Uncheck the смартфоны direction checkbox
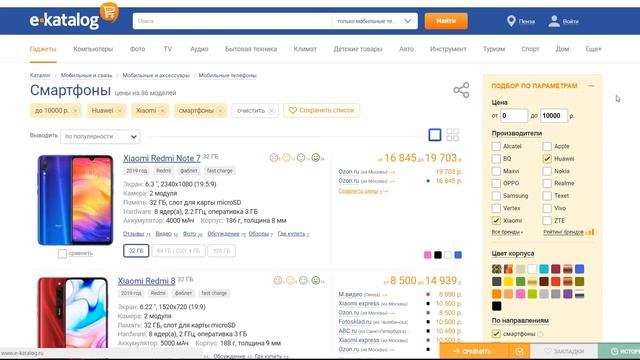 point(496,334)
